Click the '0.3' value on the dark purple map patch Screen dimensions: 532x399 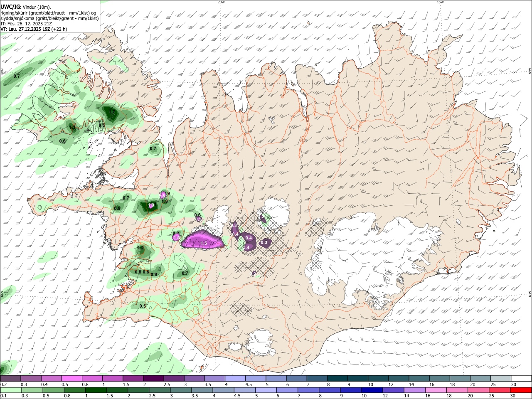(264, 242)
